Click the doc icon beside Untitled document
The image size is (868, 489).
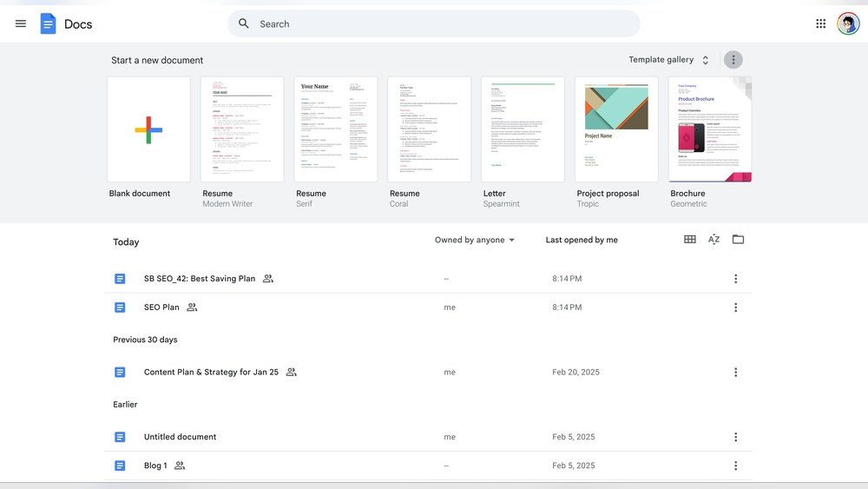point(120,437)
